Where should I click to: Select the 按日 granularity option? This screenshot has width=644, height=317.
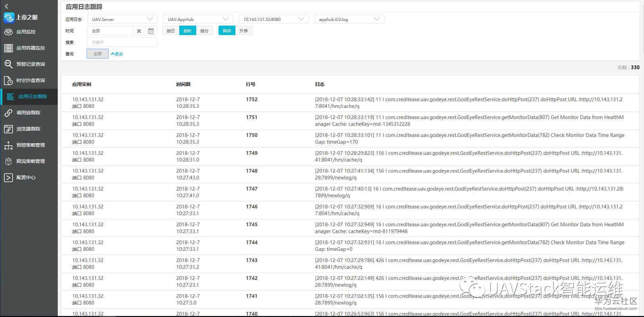pos(171,31)
